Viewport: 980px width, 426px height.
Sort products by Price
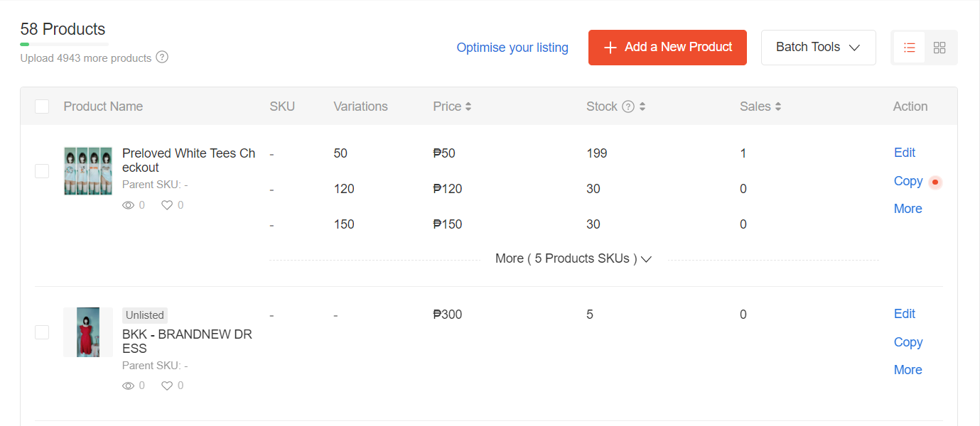pyautogui.click(x=468, y=106)
